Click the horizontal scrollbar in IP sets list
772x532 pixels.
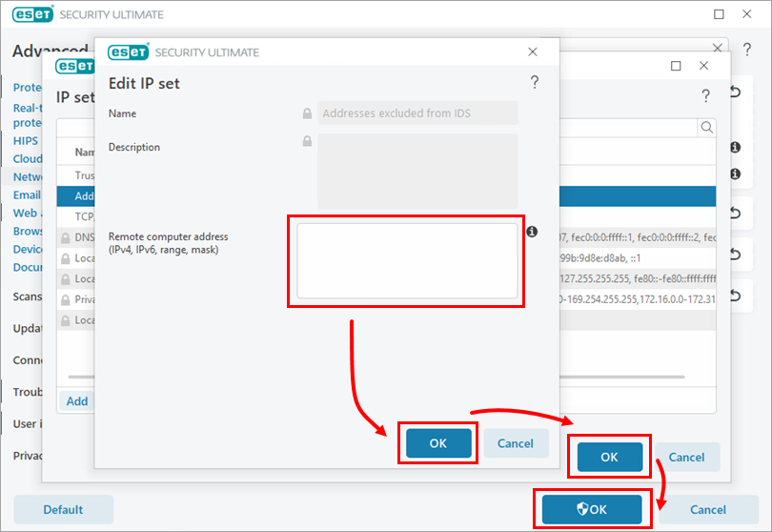click(x=81, y=377)
